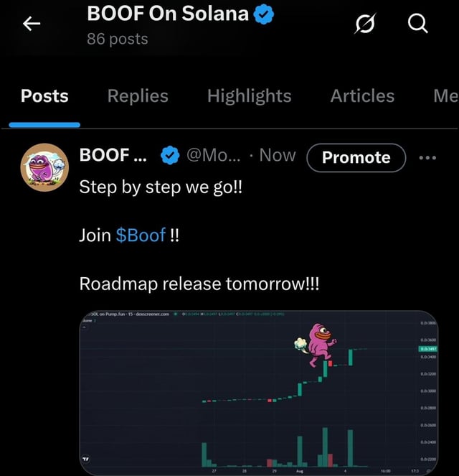Switch to the Replies tab
This screenshot has height=476, width=459.
[138, 96]
